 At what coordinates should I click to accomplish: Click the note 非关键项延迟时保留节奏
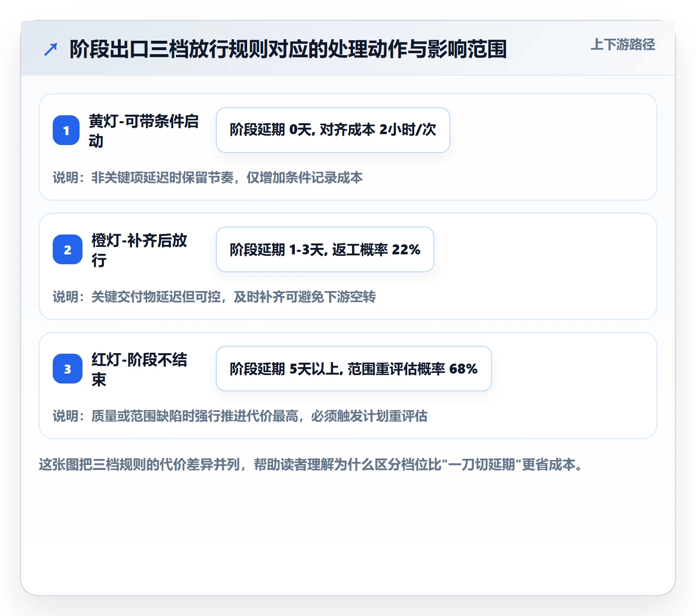208,177
